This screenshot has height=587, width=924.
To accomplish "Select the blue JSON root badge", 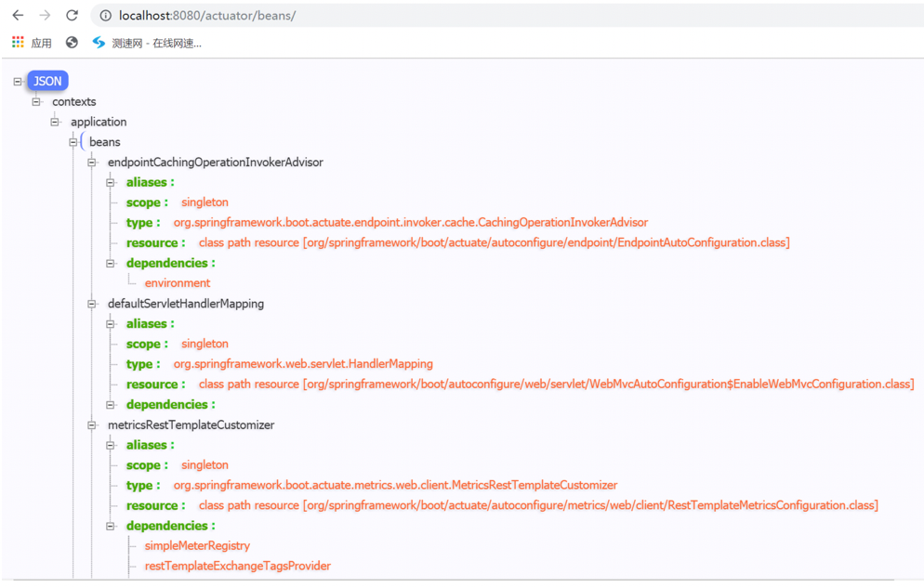I will [47, 81].
